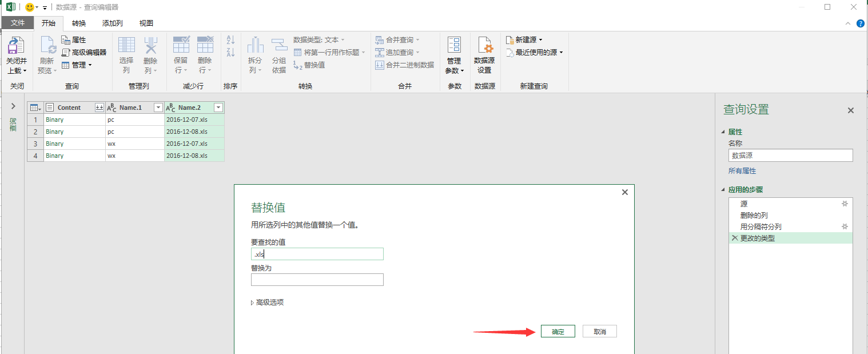This screenshot has height=354, width=868.
Task: Close the 替换值 dialog with X
Action: click(x=625, y=193)
